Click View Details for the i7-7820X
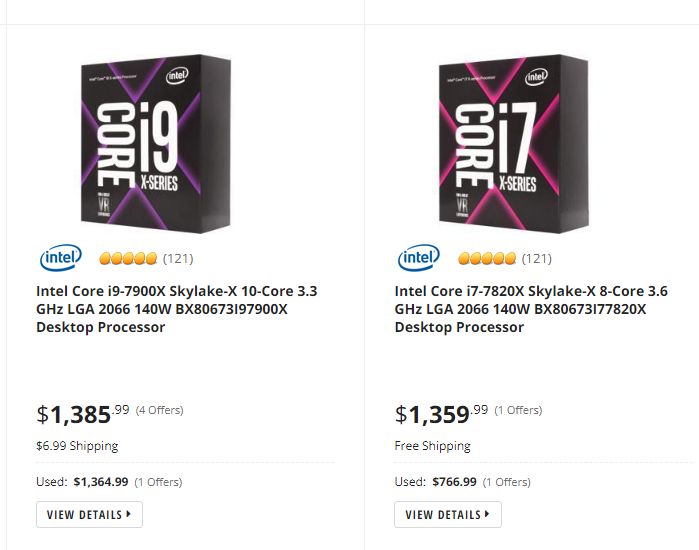The width and height of the screenshot is (699, 550). coord(448,515)
